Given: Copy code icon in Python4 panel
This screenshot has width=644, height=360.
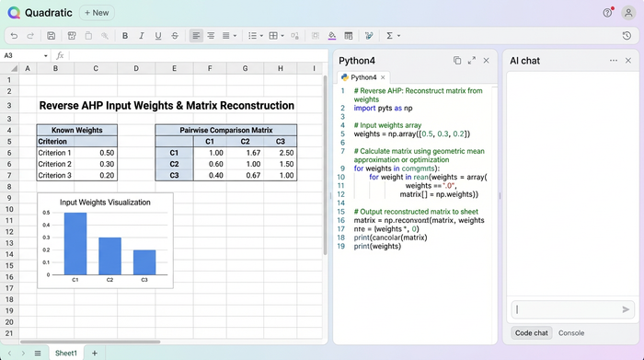Looking at the screenshot, I should click(457, 61).
